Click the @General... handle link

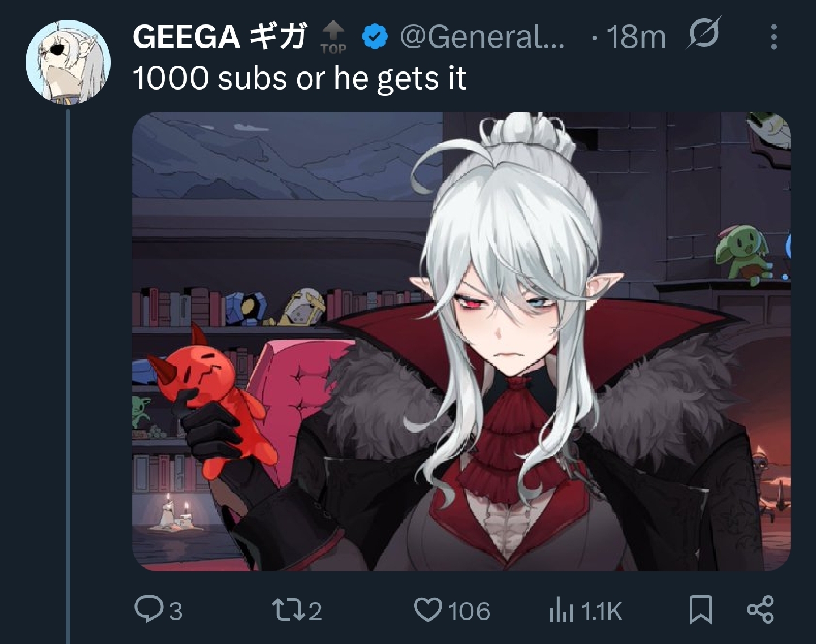pyautogui.click(x=483, y=37)
